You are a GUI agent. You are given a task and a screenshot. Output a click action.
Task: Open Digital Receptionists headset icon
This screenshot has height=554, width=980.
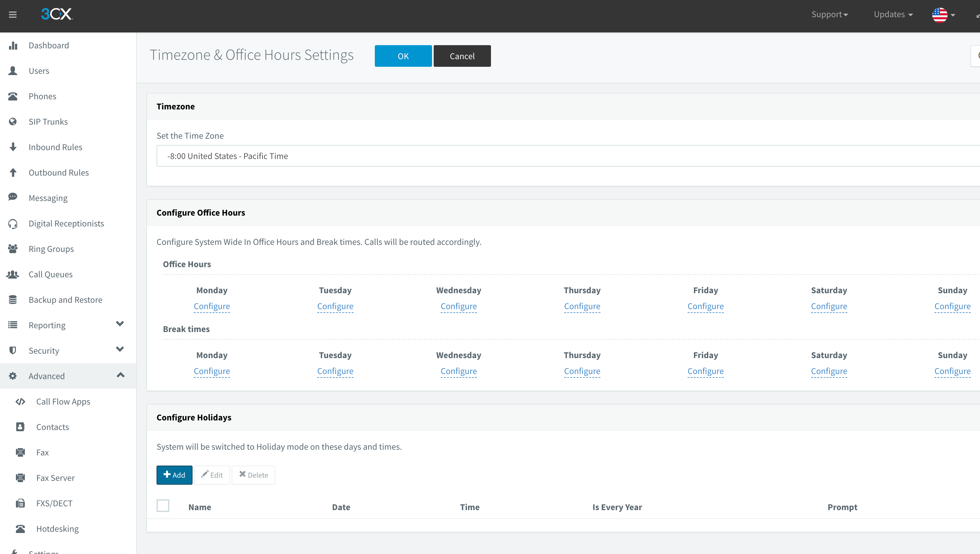point(13,223)
